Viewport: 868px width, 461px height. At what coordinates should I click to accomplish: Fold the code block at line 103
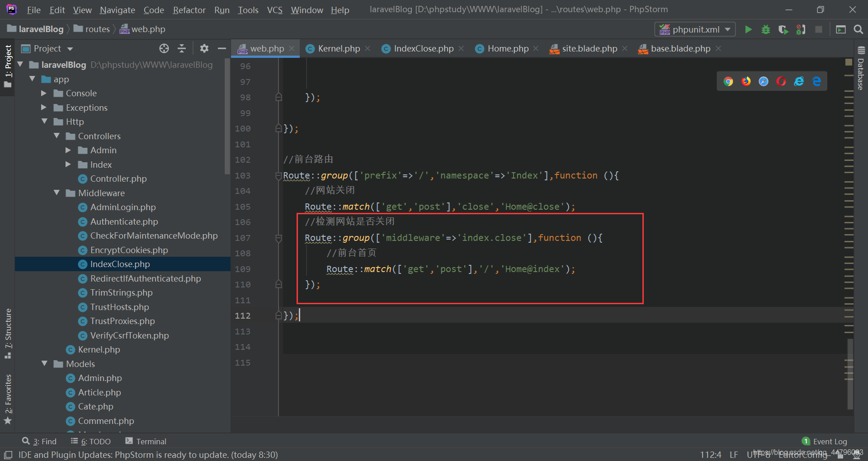pos(278,176)
